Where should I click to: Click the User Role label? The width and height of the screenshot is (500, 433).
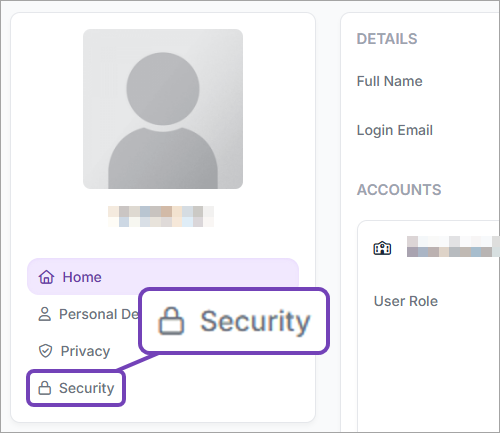coord(406,301)
